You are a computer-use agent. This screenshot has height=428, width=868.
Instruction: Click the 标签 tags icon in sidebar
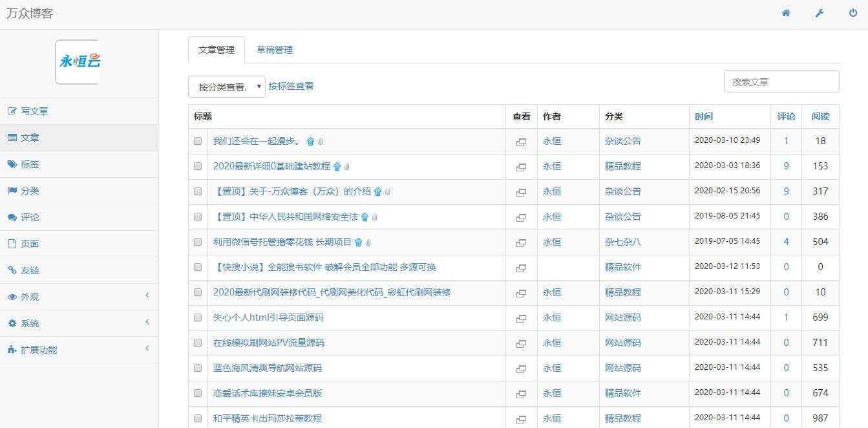[x=12, y=164]
